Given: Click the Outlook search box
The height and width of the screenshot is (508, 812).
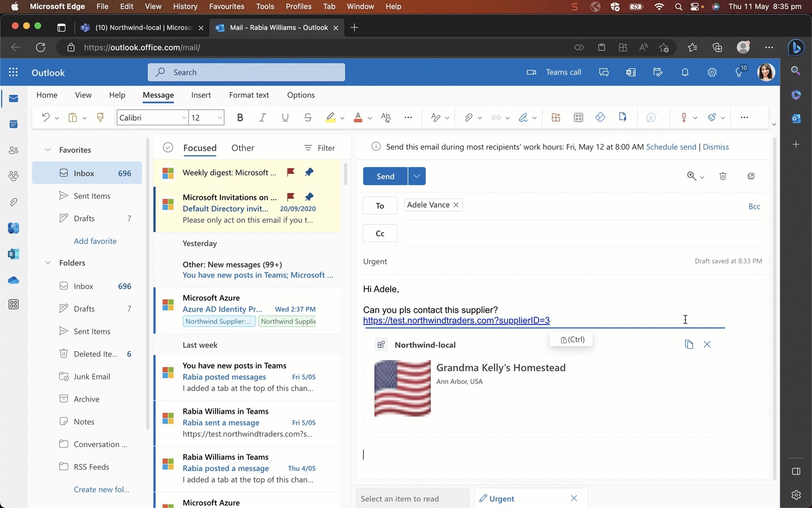Looking at the screenshot, I should click(246, 72).
